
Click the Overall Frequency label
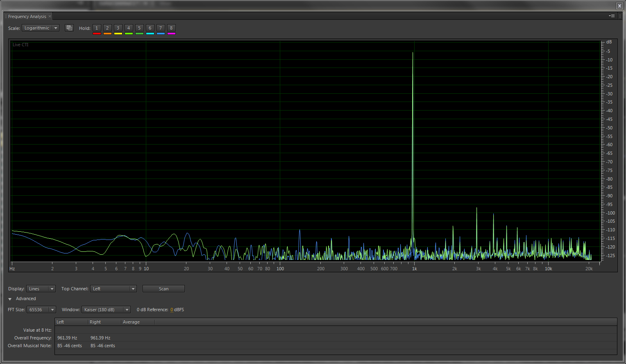(33, 338)
